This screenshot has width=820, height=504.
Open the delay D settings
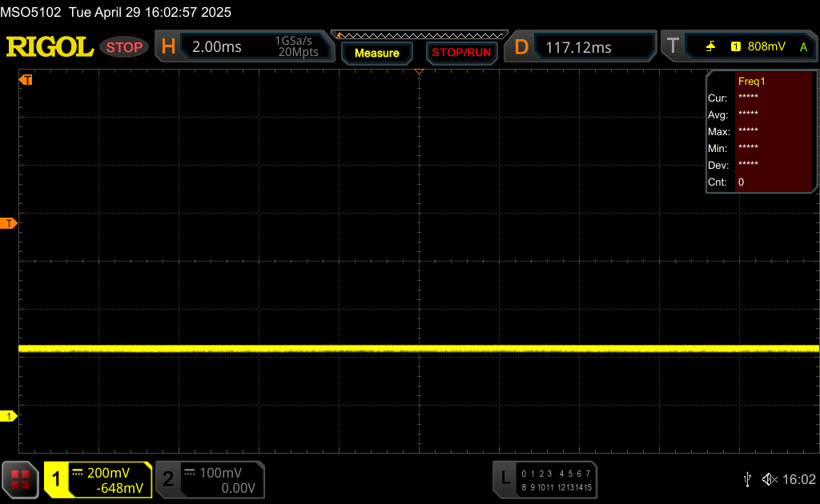click(x=521, y=47)
